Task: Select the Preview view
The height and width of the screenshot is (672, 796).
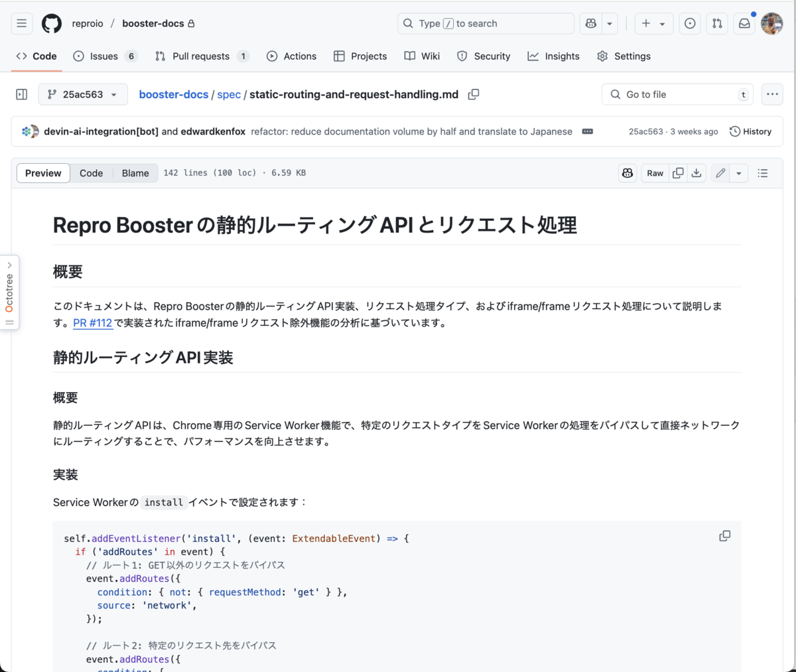Action: pyautogui.click(x=43, y=173)
